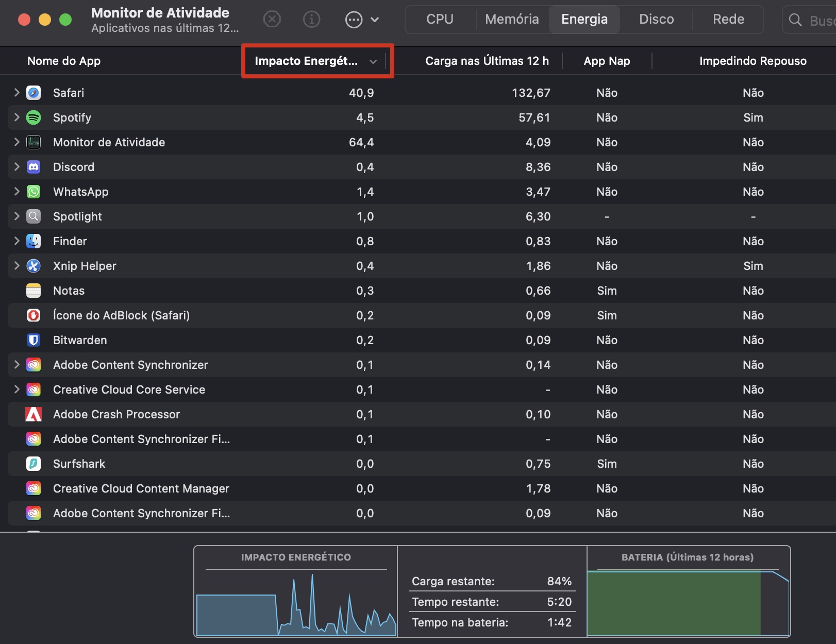This screenshot has height=644, width=836.
Task: Click the stop process button
Action: point(272,19)
